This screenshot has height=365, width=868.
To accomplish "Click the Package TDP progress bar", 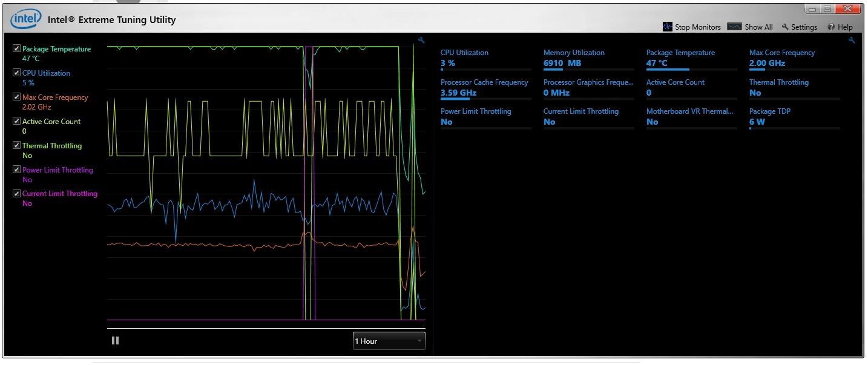I will click(x=795, y=128).
